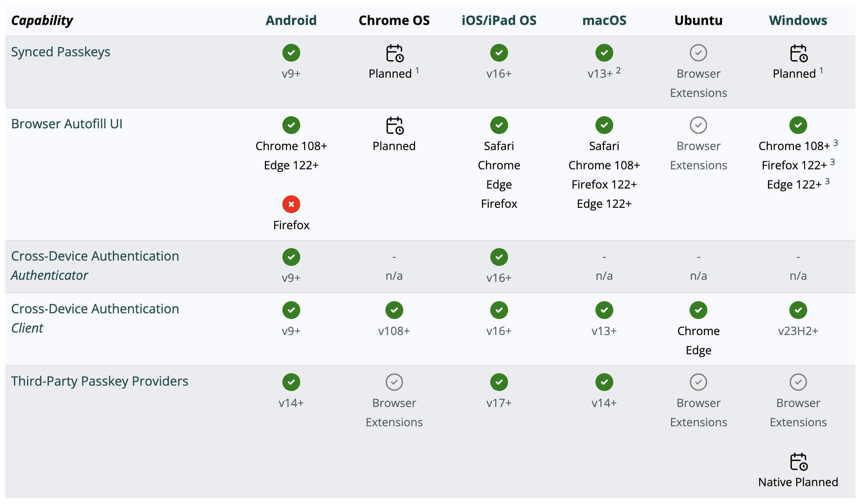Open the Third-Party Passkey Providers link
The height and width of the screenshot is (504, 860).
coord(99,381)
